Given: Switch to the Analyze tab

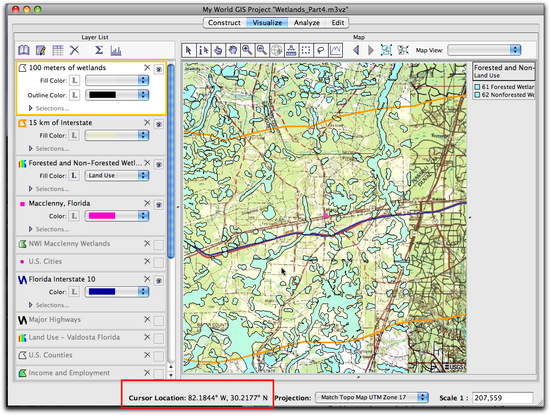Looking at the screenshot, I should point(307,23).
